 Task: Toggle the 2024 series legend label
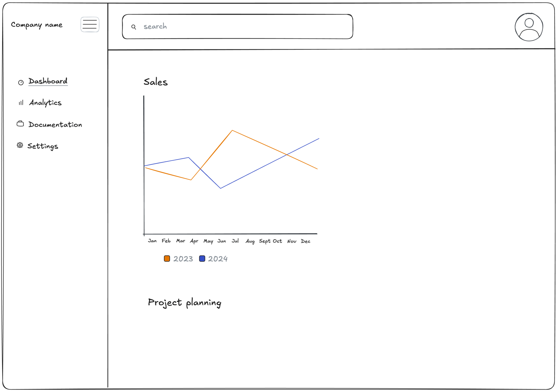218,259
